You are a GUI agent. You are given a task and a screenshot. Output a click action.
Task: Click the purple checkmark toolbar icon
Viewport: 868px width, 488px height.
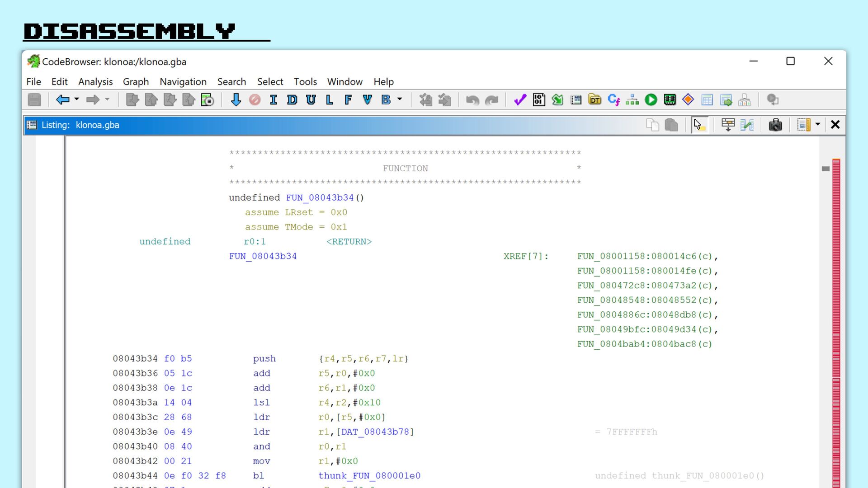coord(520,100)
